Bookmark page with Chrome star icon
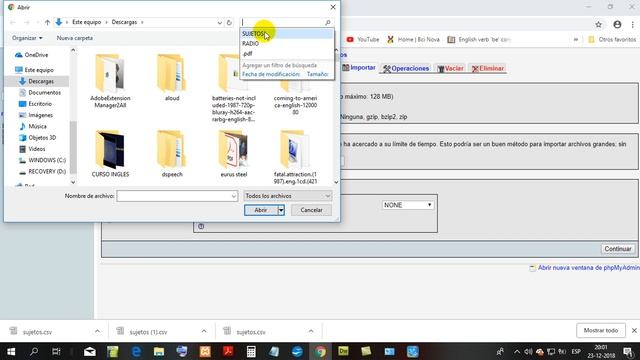 [598, 25]
